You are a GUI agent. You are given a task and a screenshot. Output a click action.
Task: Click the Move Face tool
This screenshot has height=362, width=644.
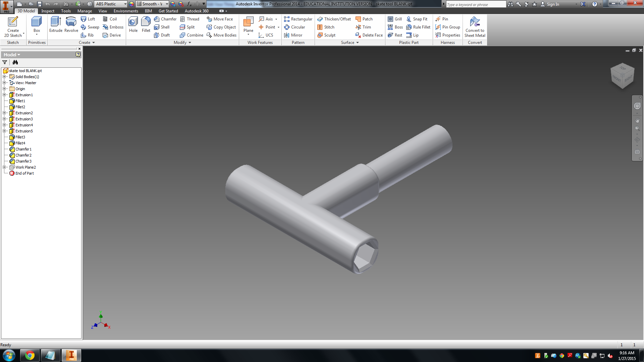(x=220, y=19)
